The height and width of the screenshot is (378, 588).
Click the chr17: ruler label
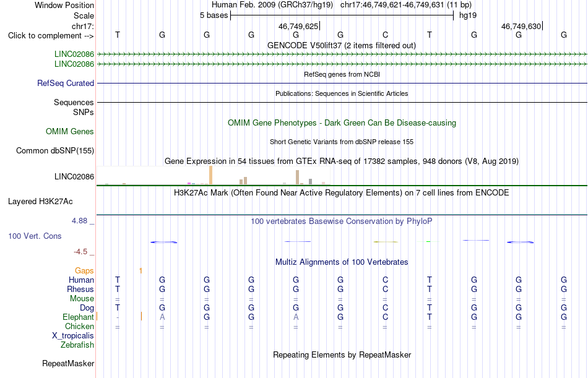tap(83, 26)
